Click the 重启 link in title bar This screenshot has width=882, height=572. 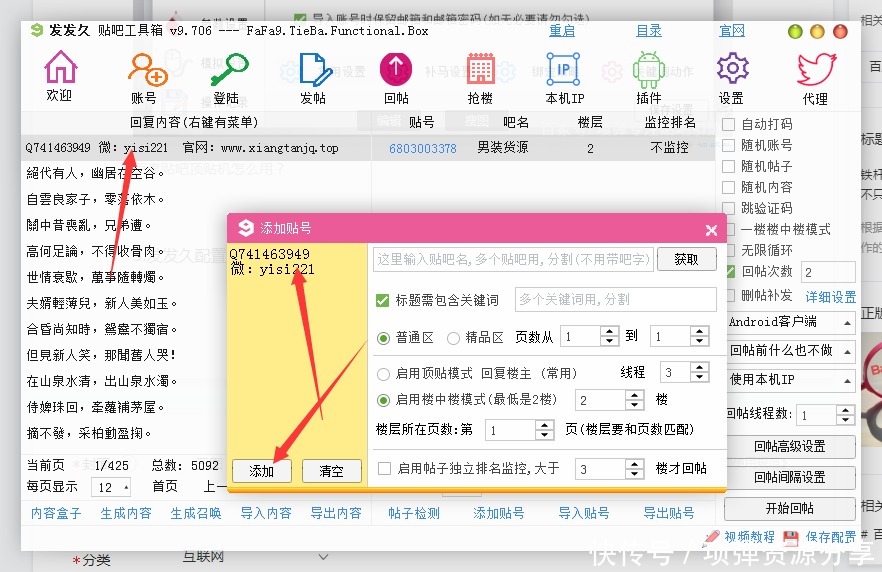(562, 31)
